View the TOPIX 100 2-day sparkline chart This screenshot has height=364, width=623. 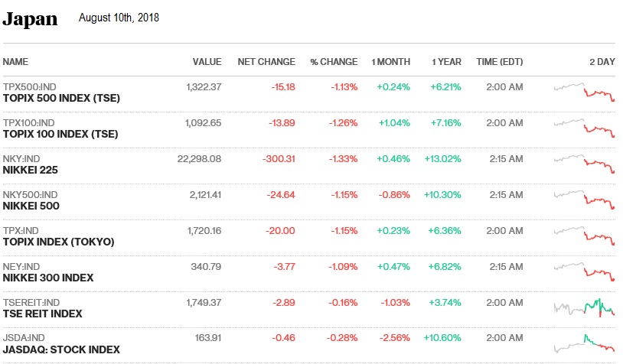point(584,128)
